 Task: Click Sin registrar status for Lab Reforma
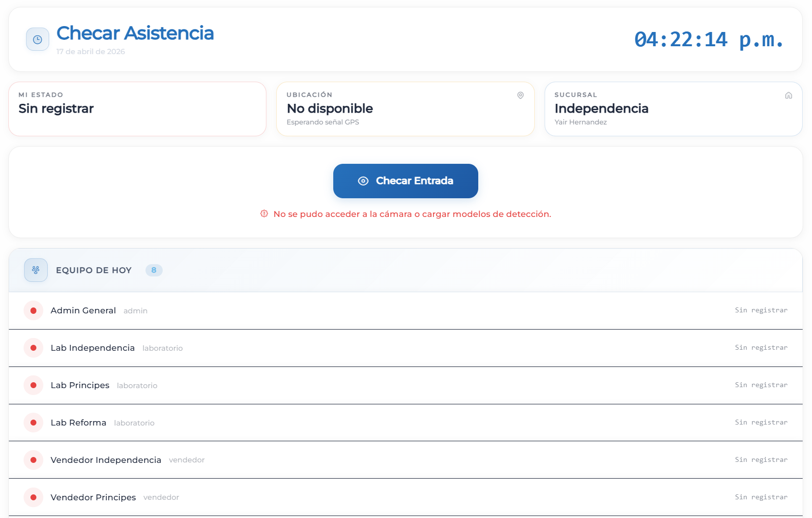coord(761,422)
